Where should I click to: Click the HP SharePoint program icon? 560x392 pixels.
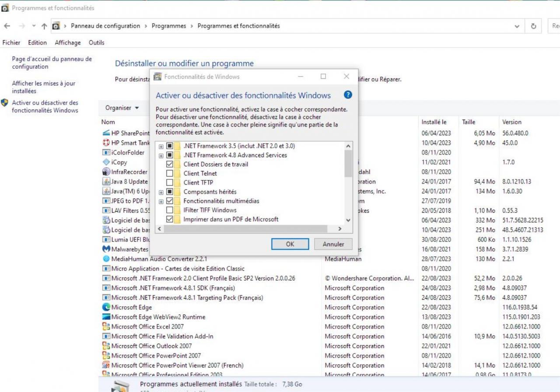pyautogui.click(x=106, y=133)
